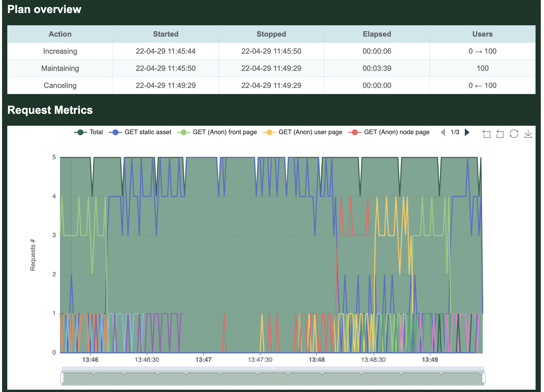
Task: Click the 13:46:30 x-axis label
Action: (x=147, y=360)
